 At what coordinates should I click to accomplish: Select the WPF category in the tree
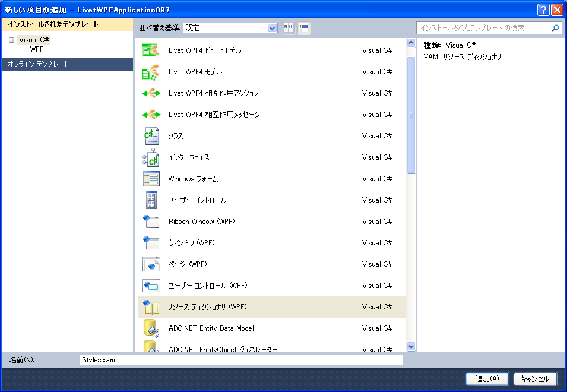[37, 49]
